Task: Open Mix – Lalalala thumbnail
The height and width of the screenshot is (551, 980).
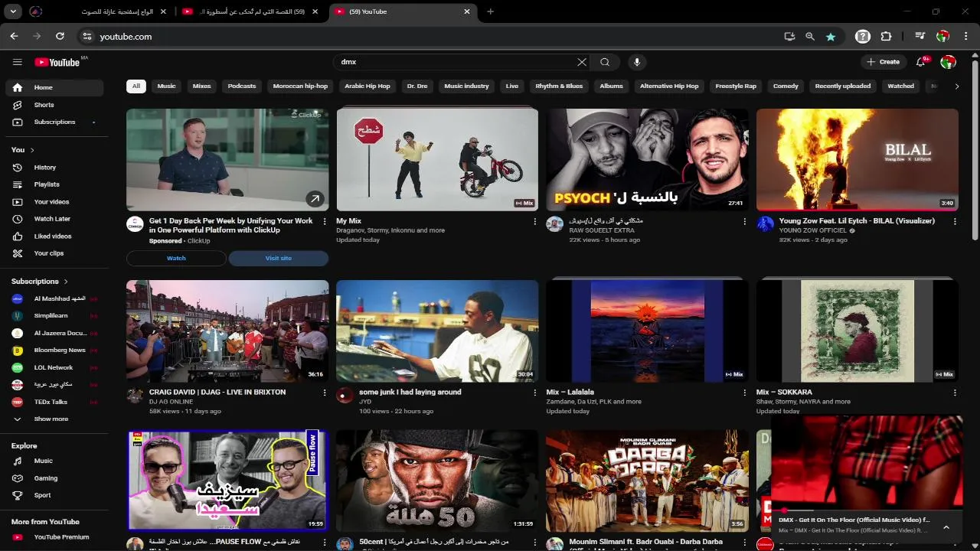Action: pyautogui.click(x=647, y=331)
